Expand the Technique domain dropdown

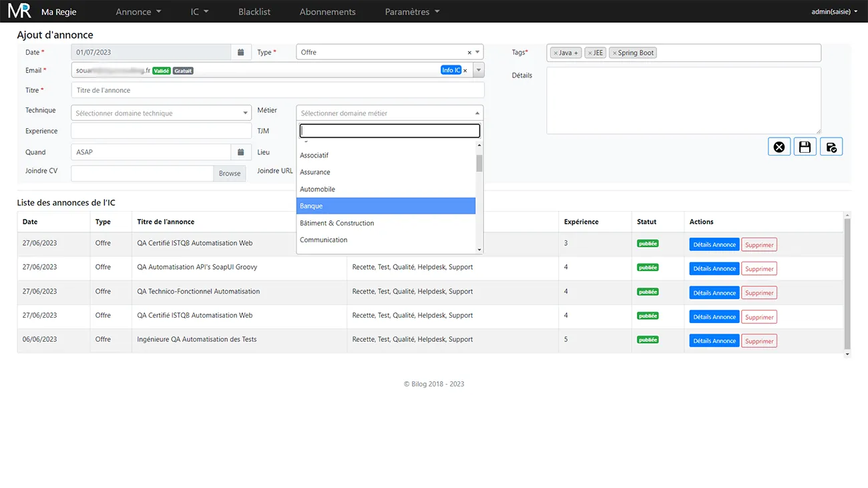tap(161, 113)
